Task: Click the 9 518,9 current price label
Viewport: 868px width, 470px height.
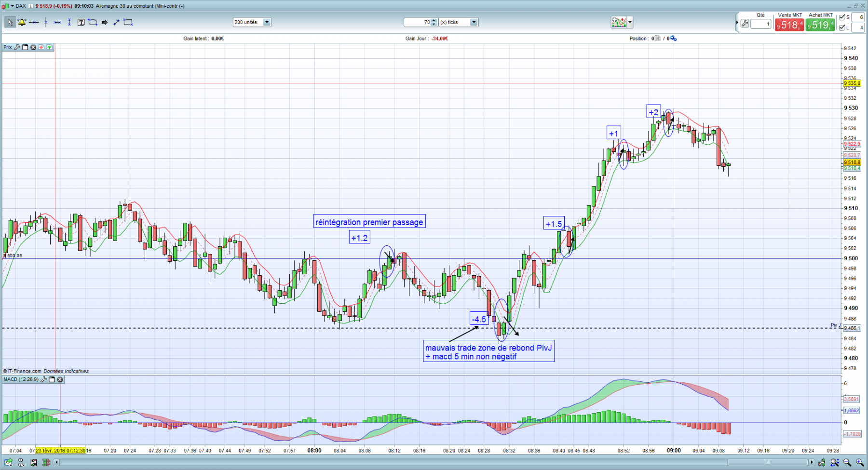Action: pyautogui.click(x=852, y=162)
